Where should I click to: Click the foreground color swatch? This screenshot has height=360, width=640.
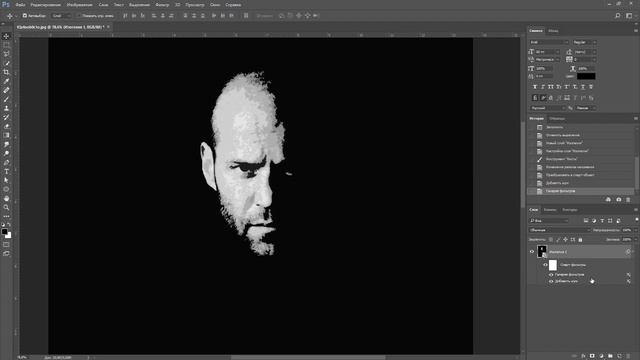click(4, 232)
